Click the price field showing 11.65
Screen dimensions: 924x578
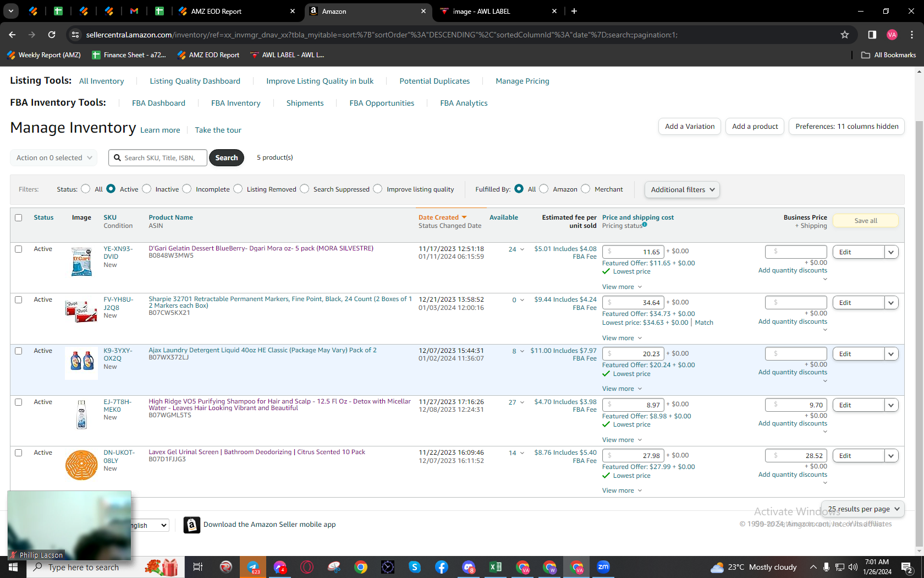click(633, 252)
